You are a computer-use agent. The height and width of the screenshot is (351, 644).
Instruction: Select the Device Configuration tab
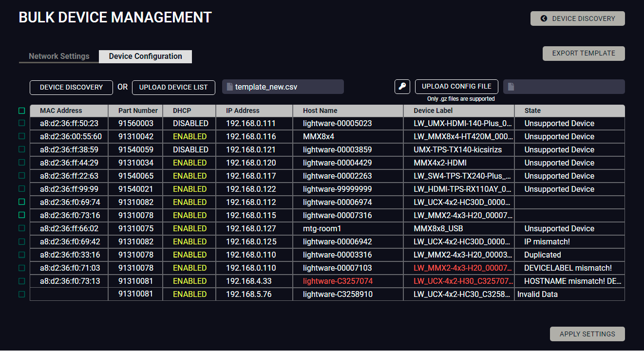[145, 56]
